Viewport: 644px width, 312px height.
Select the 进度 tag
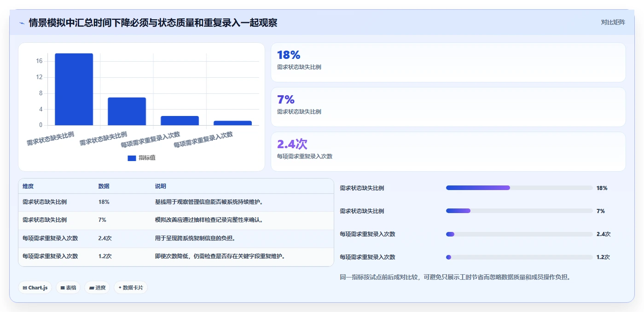(x=97, y=288)
